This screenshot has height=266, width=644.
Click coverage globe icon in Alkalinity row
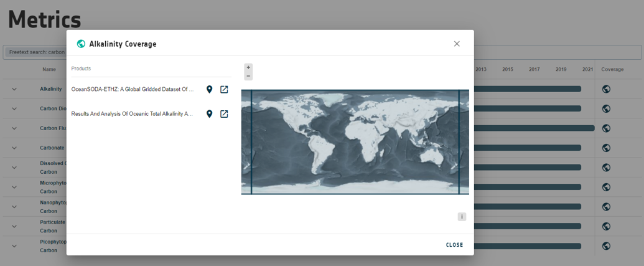(606, 89)
